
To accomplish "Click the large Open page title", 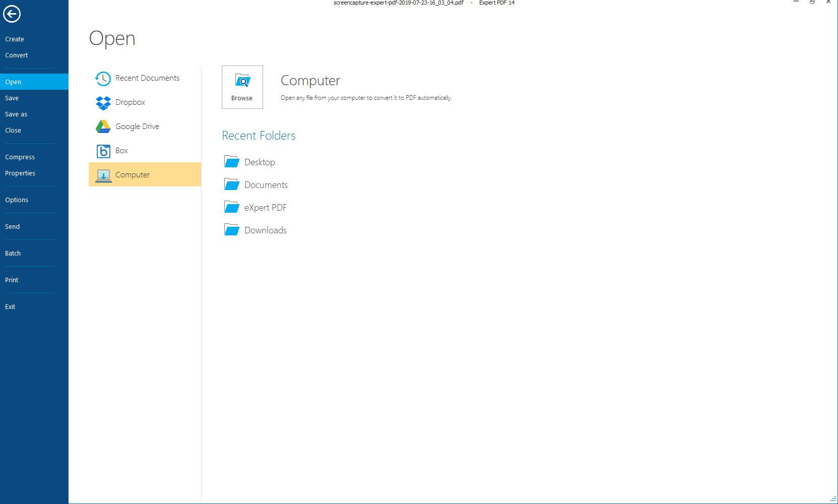I will tap(112, 38).
